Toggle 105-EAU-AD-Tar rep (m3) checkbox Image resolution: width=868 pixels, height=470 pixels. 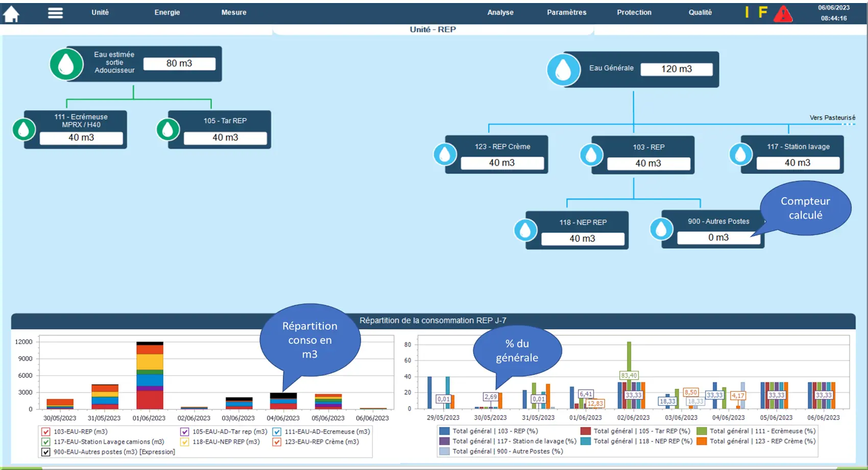(184, 432)
